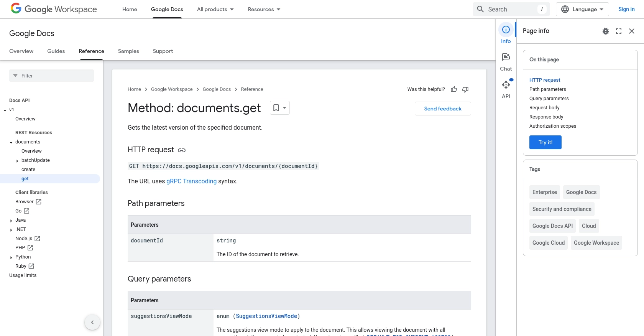Open the All products dropdown

(215, 9)
